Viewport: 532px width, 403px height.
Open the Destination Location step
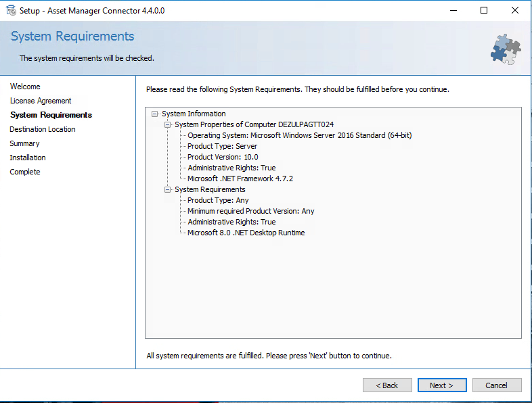[x=43, y=129]
